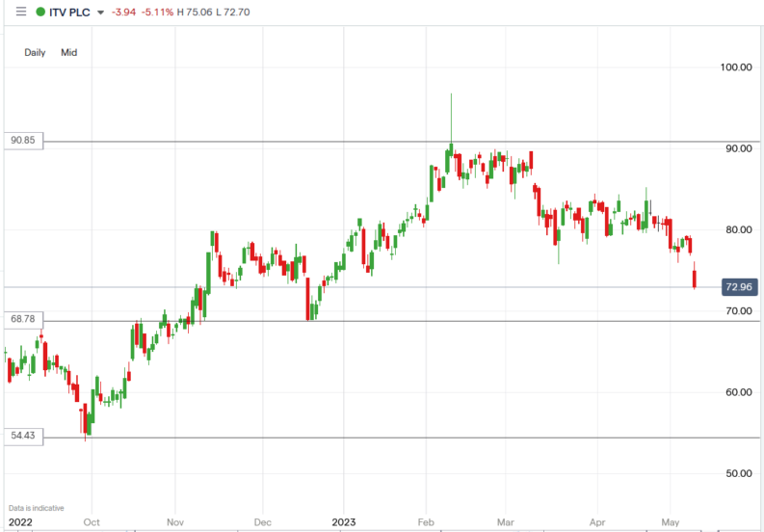Click the Apr label on time axis
The image size is (764, 532).
click(x=597, y=522)
